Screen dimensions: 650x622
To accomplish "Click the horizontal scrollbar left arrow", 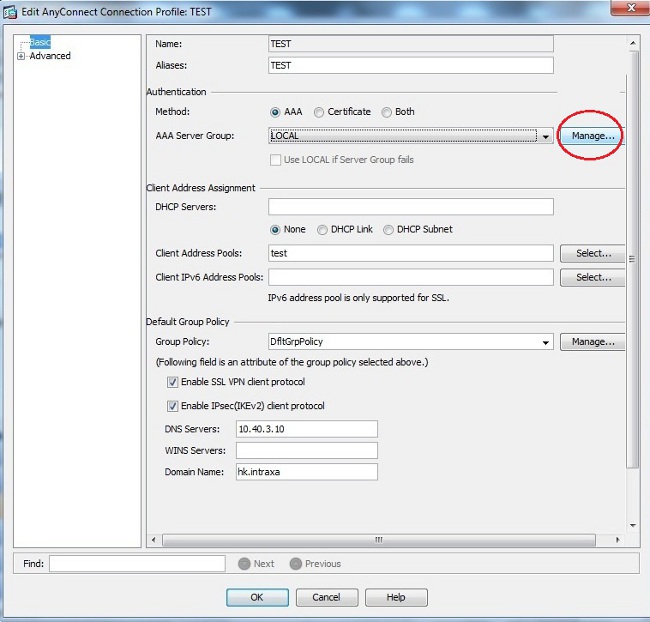I will pyautogui.click(x=154, y=540).
